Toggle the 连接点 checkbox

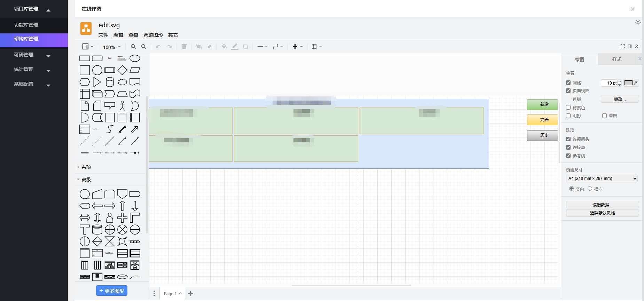(x=568, y=147)
